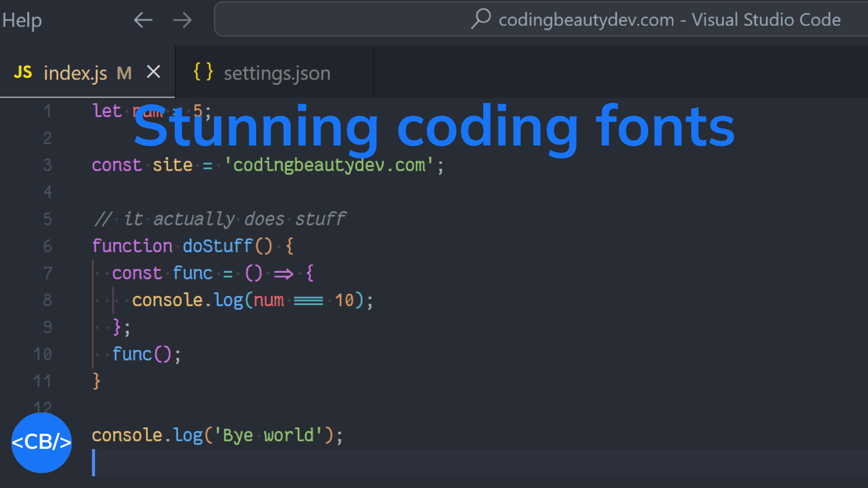Click the search magnifier icon

click(x=481, y=19)
